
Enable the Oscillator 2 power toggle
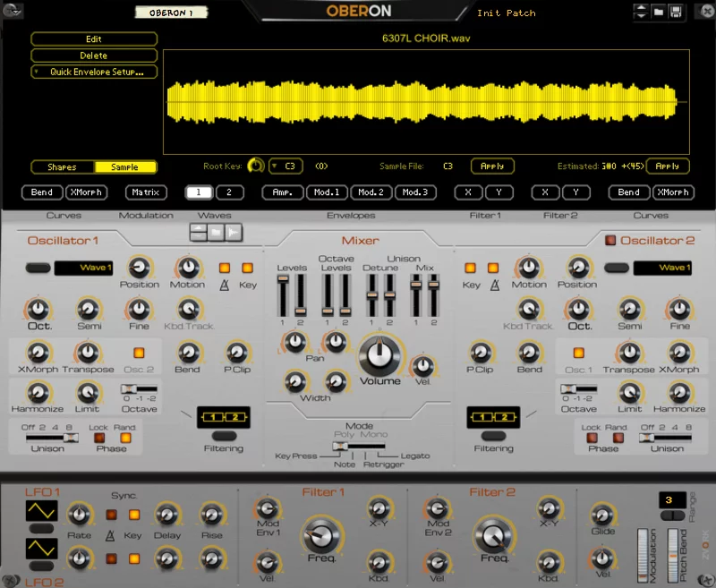[x=610, y=240]
